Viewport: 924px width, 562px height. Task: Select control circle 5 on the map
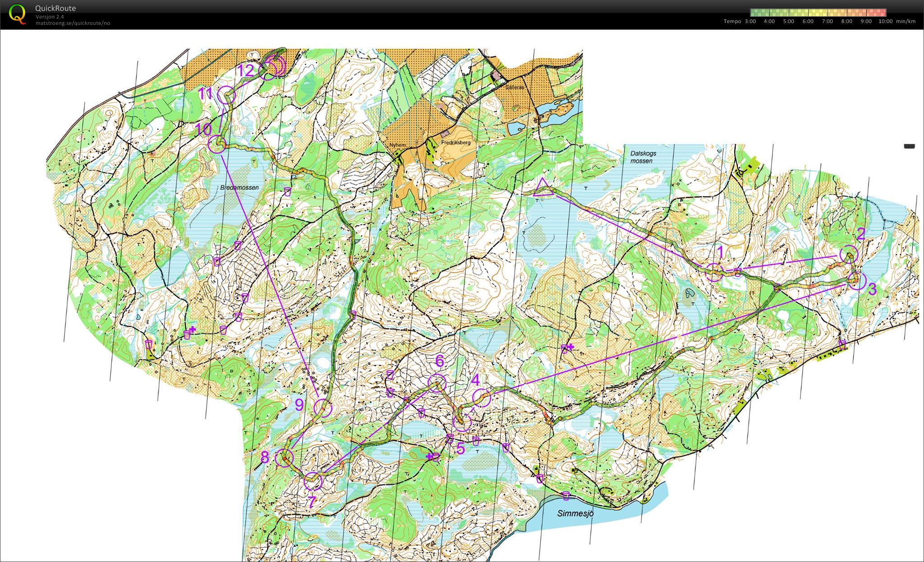click(x=462, y=422)
